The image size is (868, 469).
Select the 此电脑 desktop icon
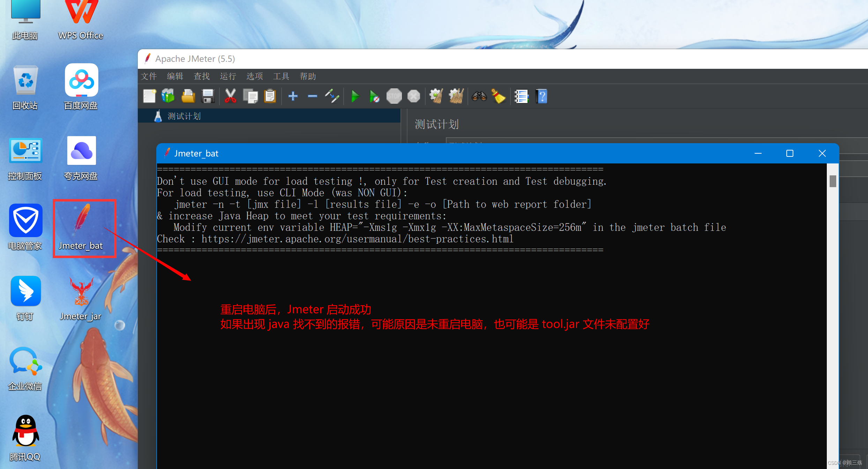coord(25,20)
